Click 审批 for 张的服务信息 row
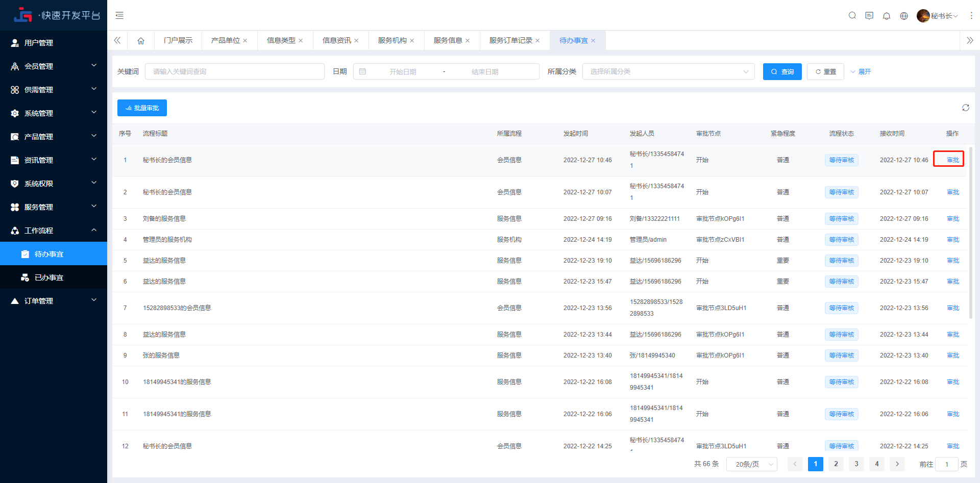The height and width of the screenshot is (483, 980). [953, 355]
